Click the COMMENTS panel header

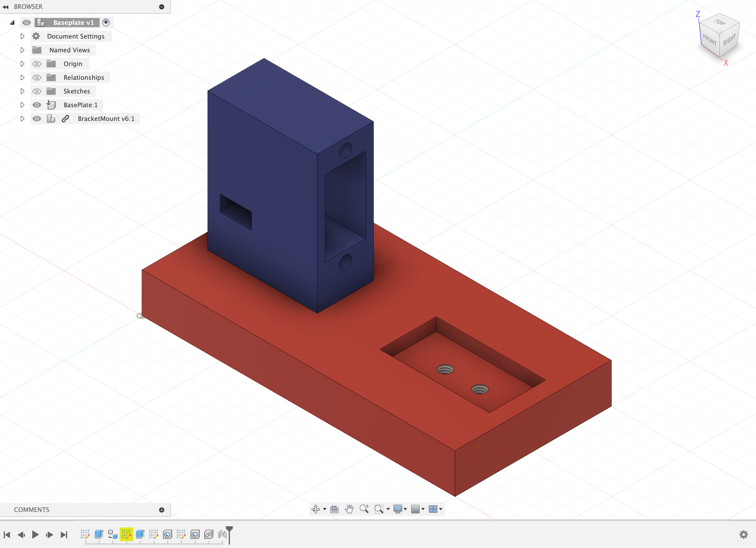coord(32,510)
